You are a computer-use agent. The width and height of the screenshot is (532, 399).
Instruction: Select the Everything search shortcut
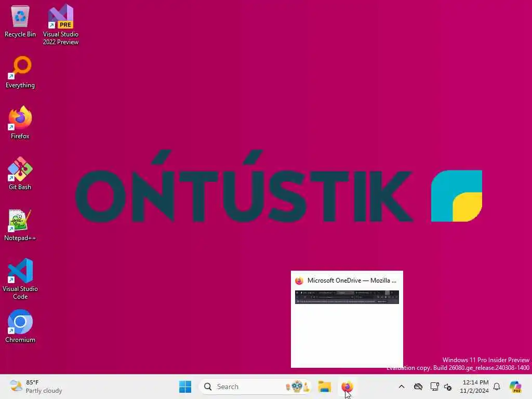pyautogui.click(x=20, y=72)
